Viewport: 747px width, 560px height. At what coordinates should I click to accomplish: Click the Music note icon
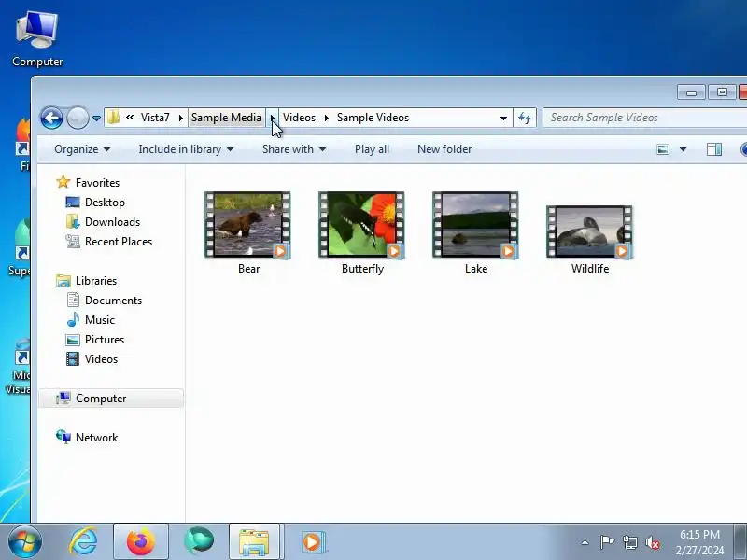(x=73, y=319)
